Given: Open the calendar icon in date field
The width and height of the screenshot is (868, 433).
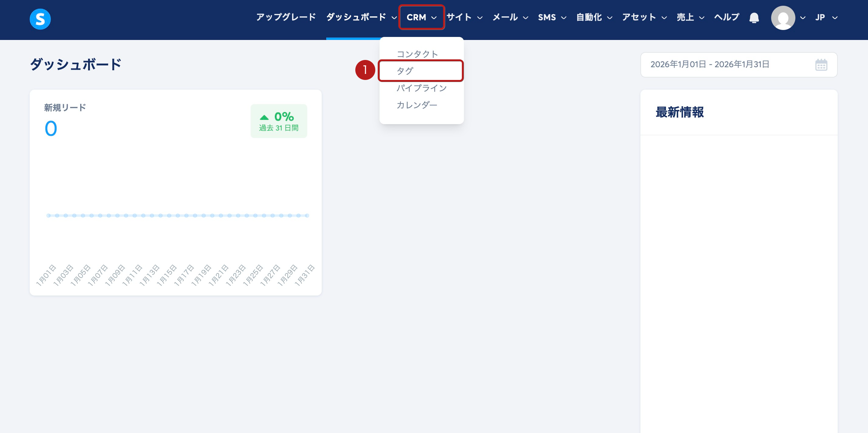Looking at the screenshot, I should pos(821,65).
